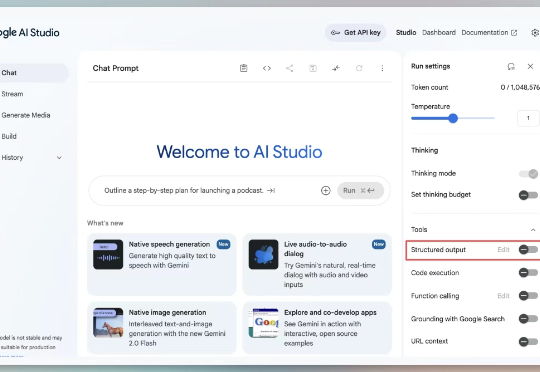Click the compare mode icon
The image size is (540, 372).
tap(336, 68)
